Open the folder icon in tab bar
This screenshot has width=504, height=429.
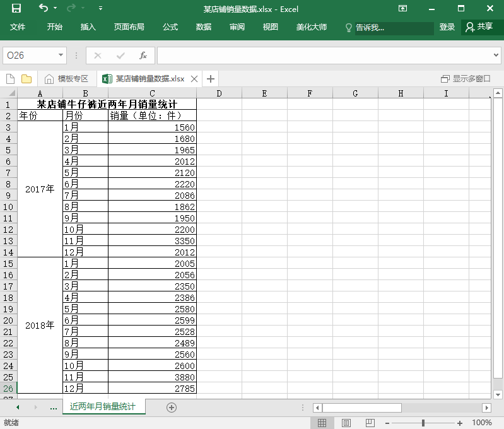26,79
